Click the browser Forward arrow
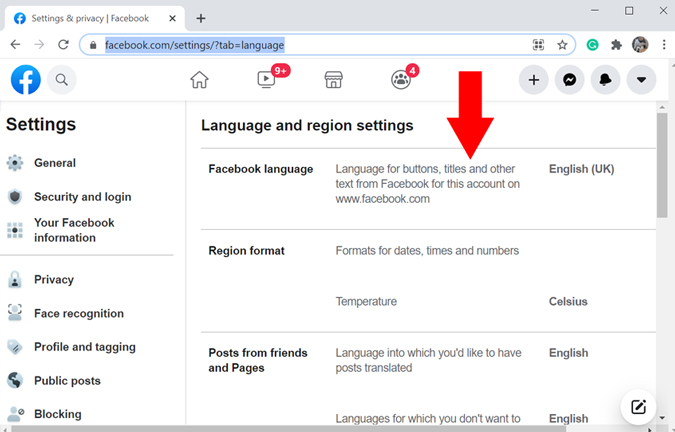 (39, 44)
